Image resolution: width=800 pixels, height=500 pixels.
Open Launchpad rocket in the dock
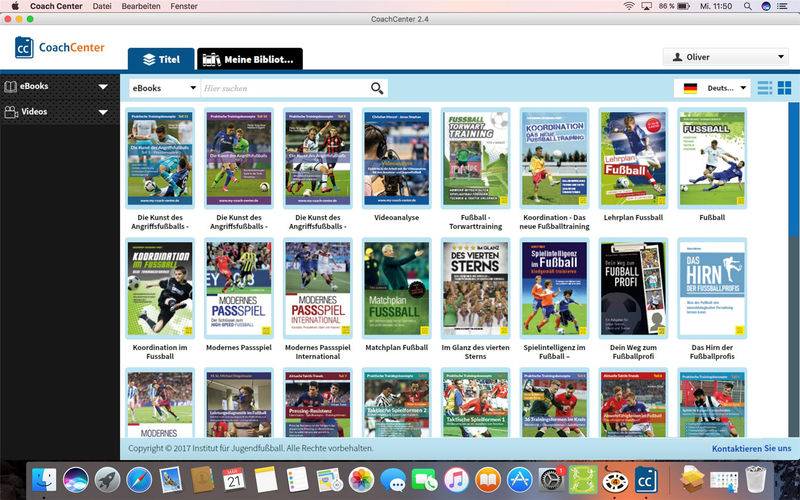107,480
